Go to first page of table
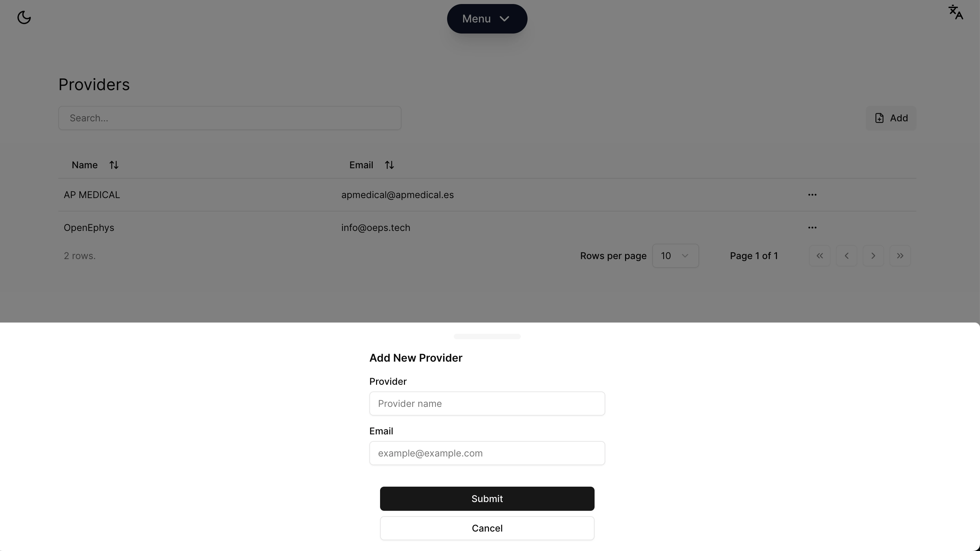 pos(819,256)
